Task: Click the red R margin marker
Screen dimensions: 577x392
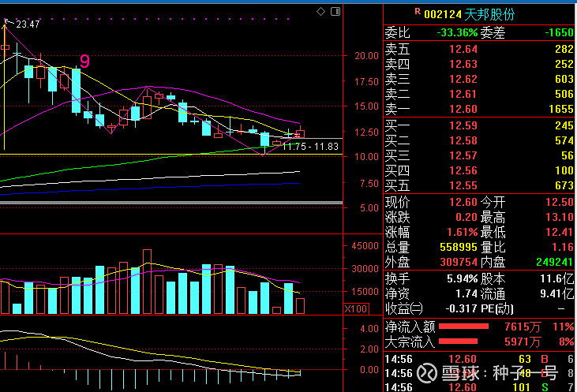Action: [418, 11]
